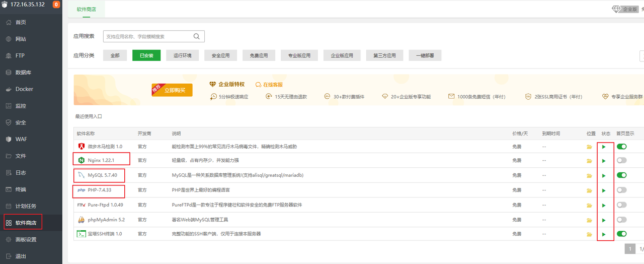Enable 首页显示 for PHP-7.4.33
644x264 pixels.
[x=622, y=190]
